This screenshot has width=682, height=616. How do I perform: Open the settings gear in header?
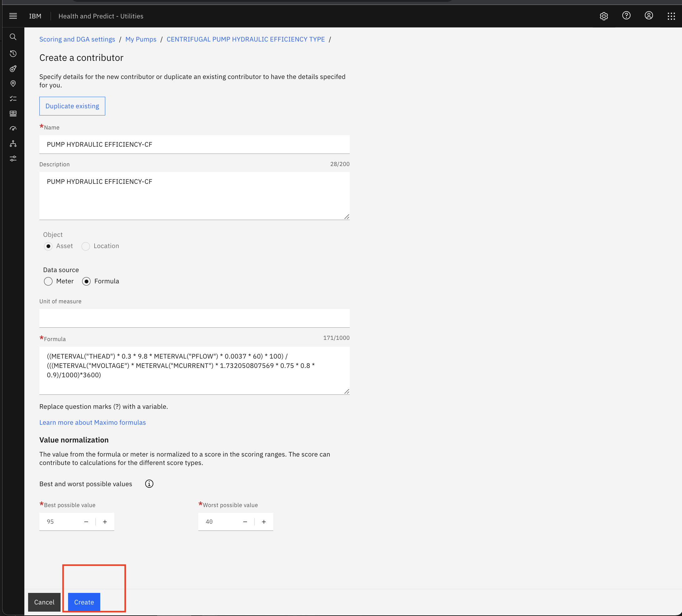(x=604, y=16)
